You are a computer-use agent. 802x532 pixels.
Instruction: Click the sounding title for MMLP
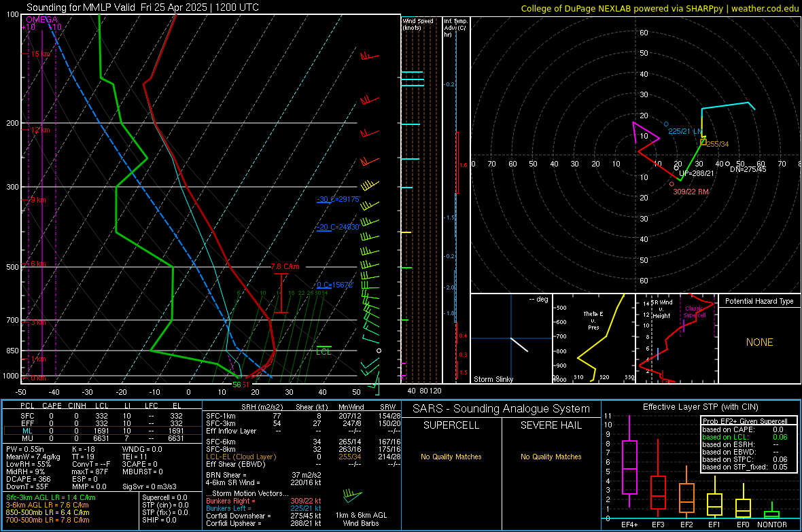143,7
